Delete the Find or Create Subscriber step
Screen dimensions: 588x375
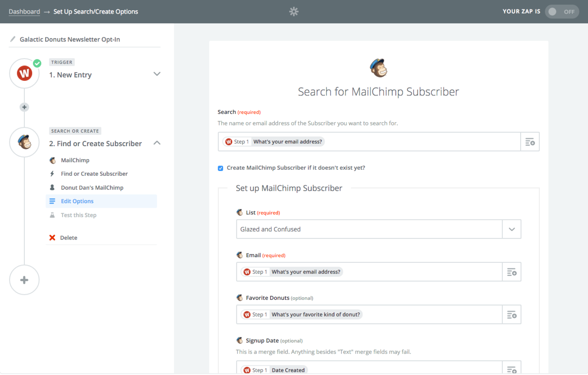tap(68, 238)
